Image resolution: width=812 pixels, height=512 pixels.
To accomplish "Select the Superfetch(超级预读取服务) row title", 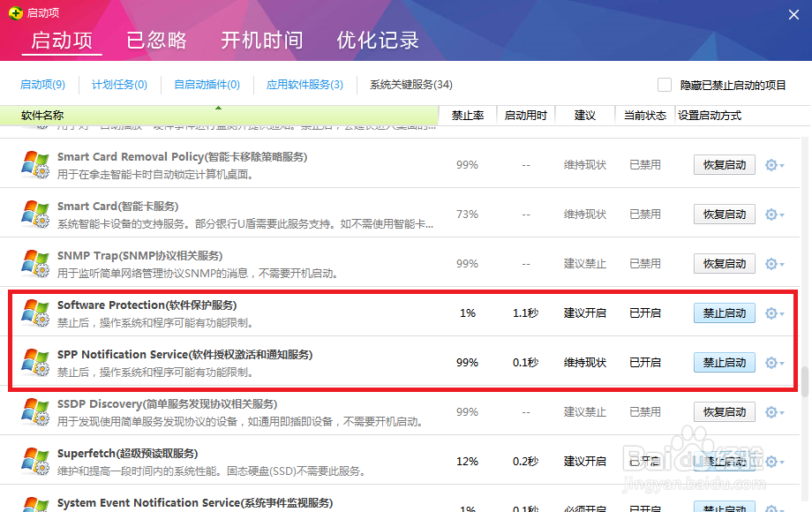I will (x=127, y=454).
